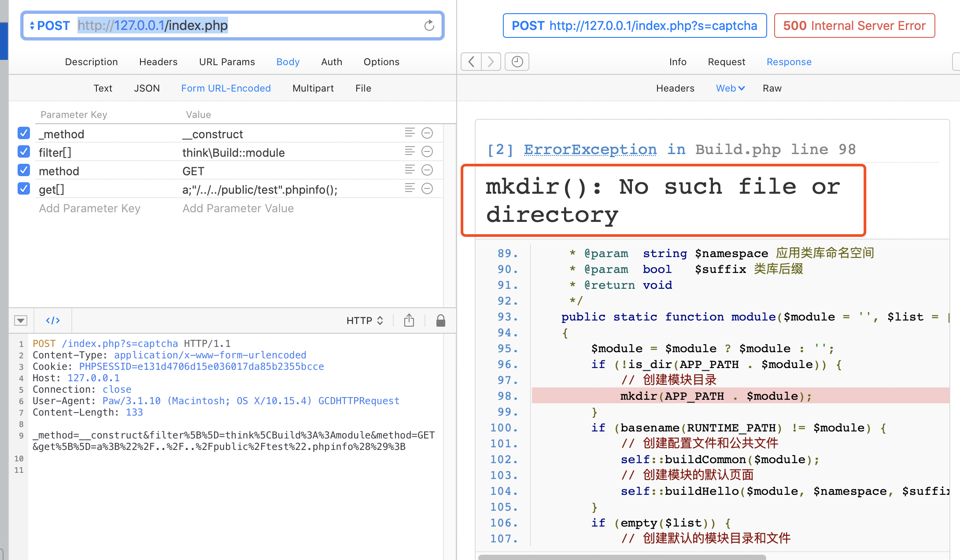Go back to previous response
The height and width of the screenshot is (560, 960).
[471, 62]
